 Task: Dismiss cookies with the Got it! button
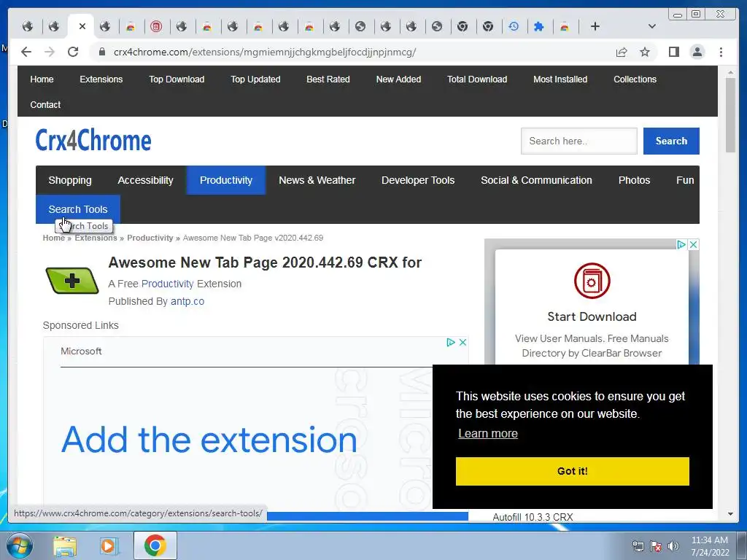pyautogui.click(x=572, y=471)
